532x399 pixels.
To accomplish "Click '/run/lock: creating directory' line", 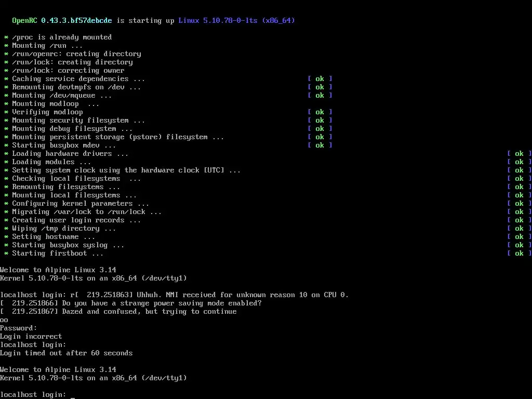I will coord(72,62).
